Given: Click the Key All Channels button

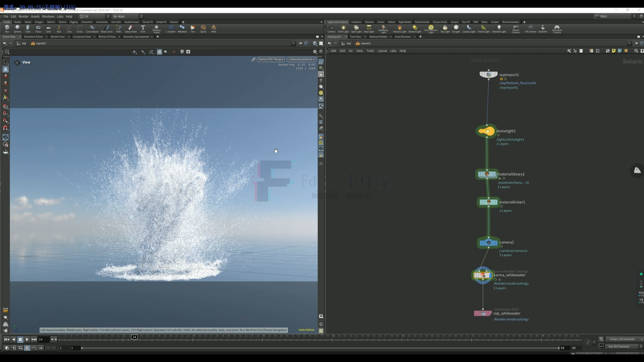Looking at the screenshot, I should point(619,347).
